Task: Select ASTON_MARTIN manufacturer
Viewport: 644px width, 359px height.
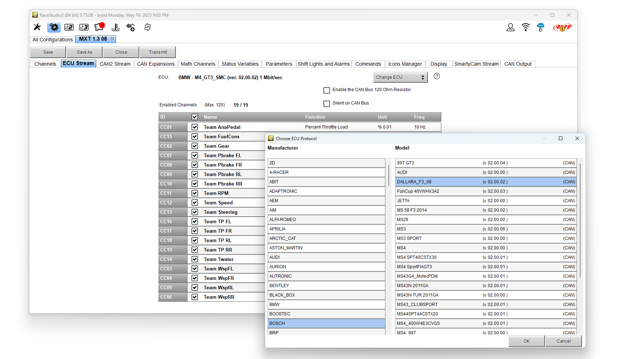Action: click(326, 248)
